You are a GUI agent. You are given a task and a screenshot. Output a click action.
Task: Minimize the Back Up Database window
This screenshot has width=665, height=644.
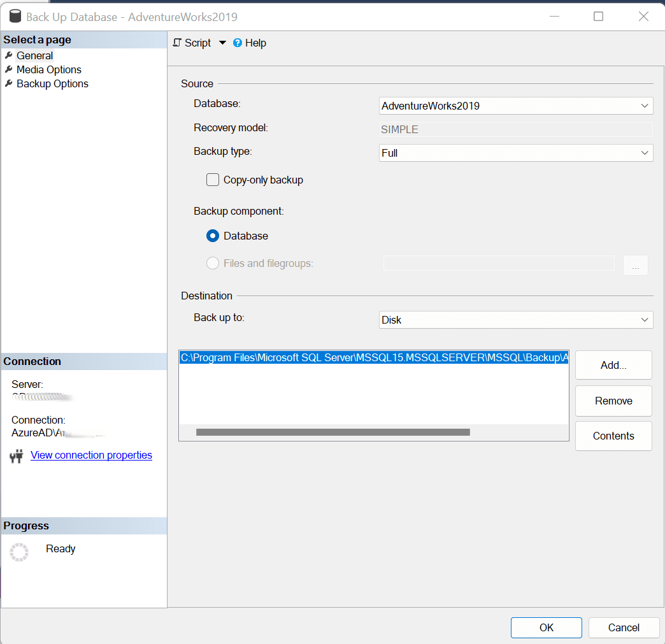coord(554,16)
